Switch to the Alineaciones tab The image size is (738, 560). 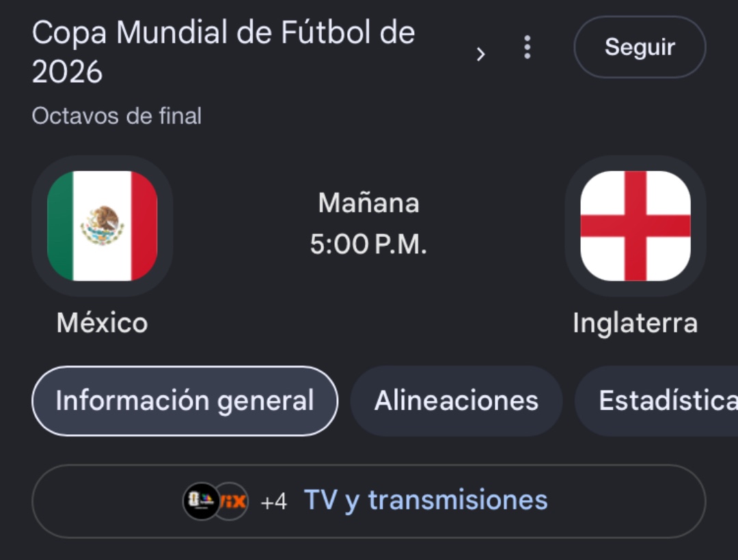coord(456,401)
